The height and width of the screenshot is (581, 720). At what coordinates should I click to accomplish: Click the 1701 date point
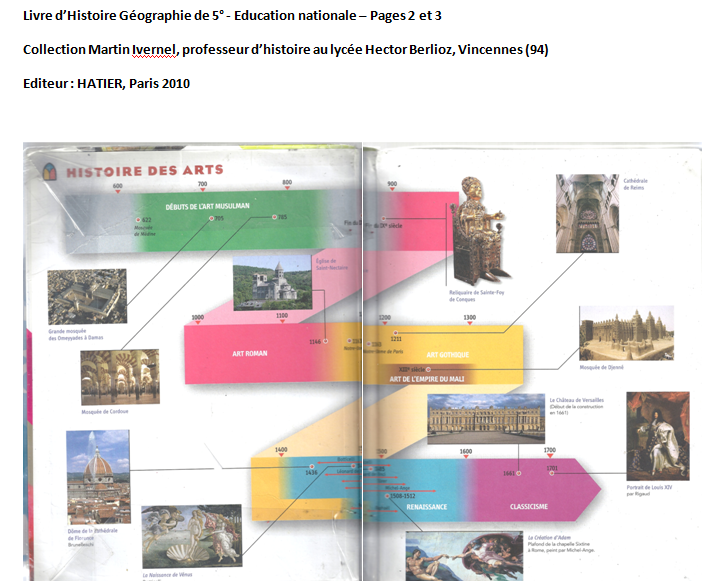pyautogui.click(x=552, y=473)
